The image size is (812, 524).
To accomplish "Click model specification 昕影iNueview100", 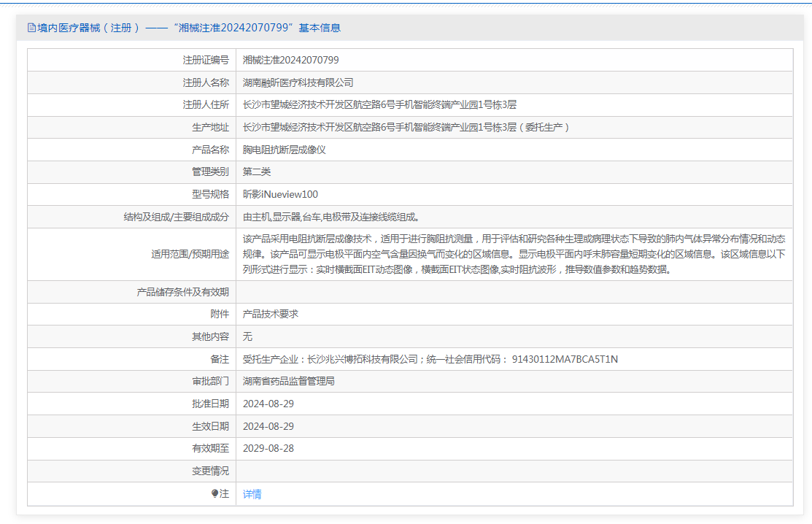I will tap(280, 194).
